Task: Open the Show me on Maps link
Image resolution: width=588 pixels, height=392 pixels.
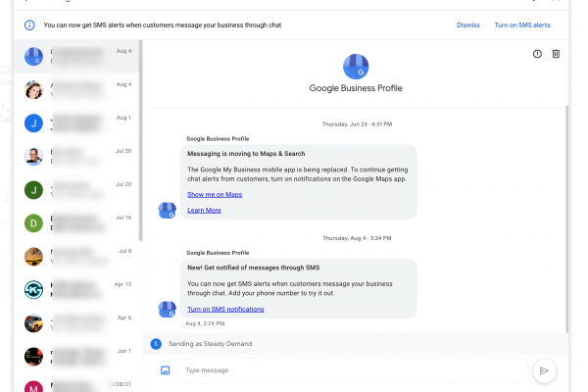Action: [x=215, y=195]
